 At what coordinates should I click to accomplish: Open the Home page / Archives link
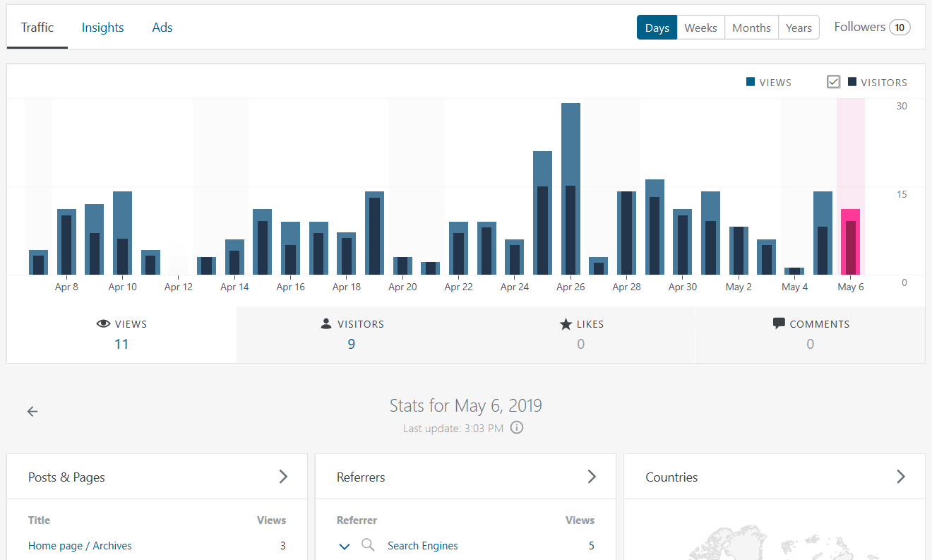click(x=80, y=545)
